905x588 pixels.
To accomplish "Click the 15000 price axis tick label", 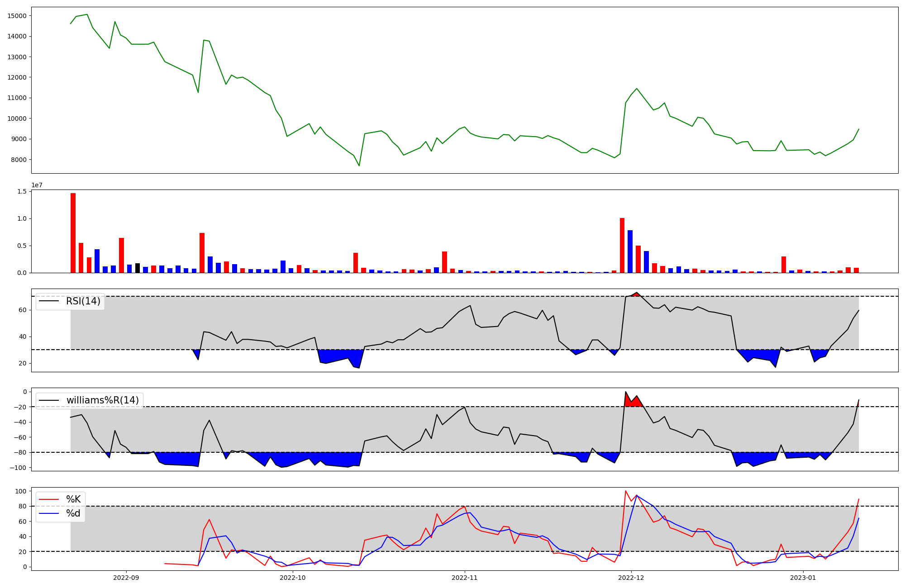I will pyautogui.click(x=17, y=16).
